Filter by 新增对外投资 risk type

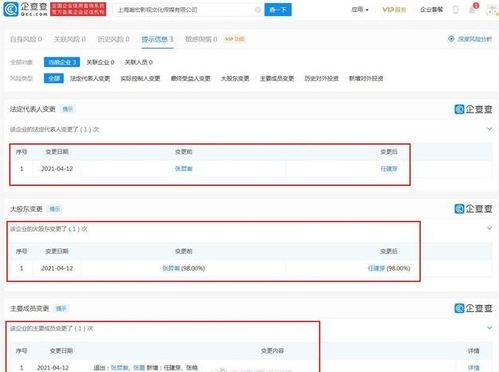click(x=366, y=78)
